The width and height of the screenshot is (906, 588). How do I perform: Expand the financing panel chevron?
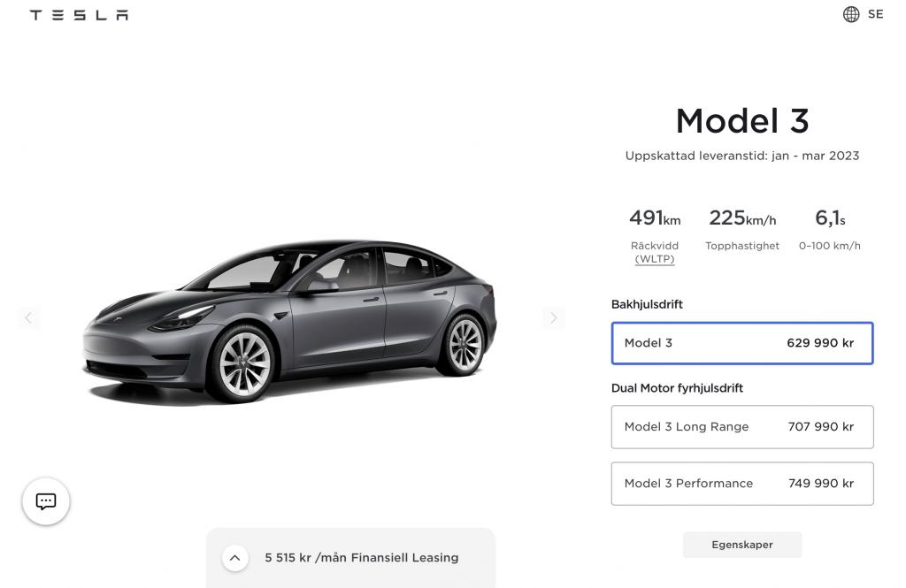pyautogui.click(x=234, y=558)
